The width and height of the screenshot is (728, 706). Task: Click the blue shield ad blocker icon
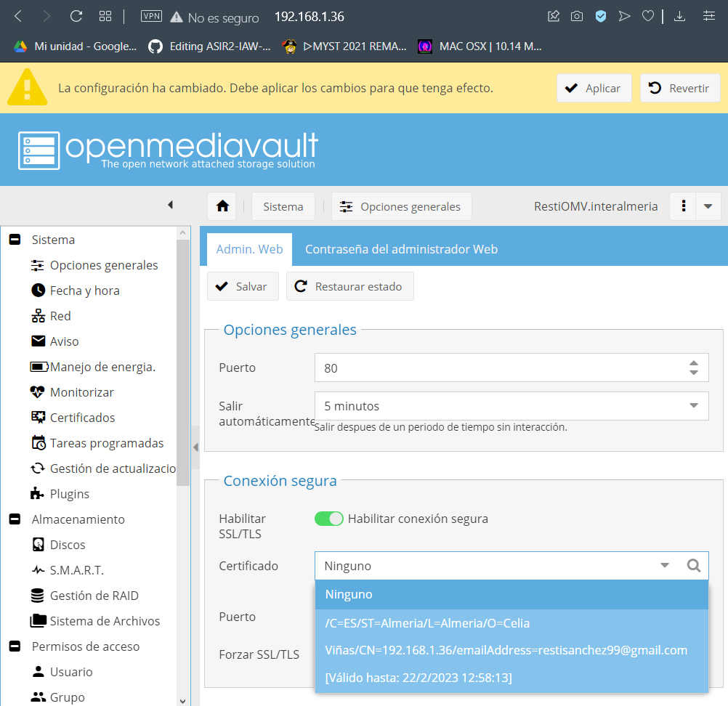601,17
